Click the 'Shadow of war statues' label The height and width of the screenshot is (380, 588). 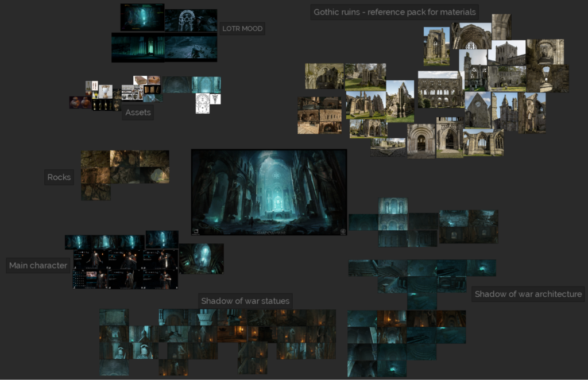tap(245, 301)
